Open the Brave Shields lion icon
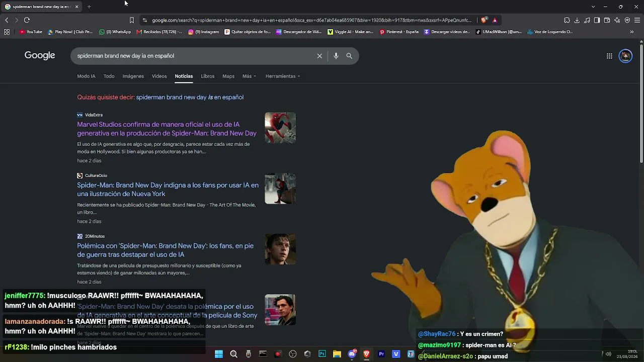The width and height of the screenshot is (644, 362). (x=484, y=20)
